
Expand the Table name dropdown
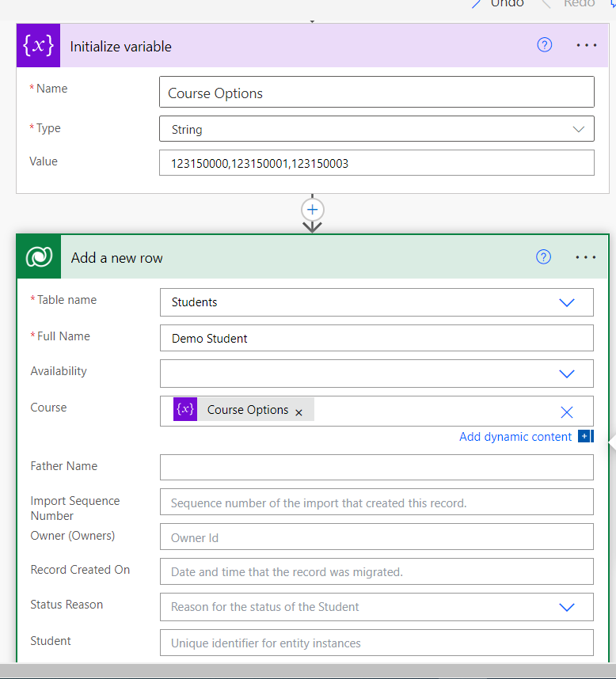click(567, 302)
